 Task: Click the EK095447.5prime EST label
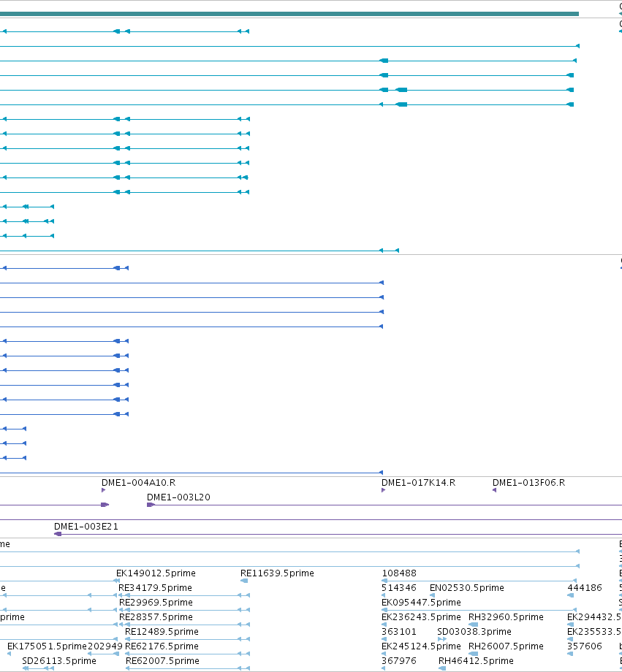(421, 602)
